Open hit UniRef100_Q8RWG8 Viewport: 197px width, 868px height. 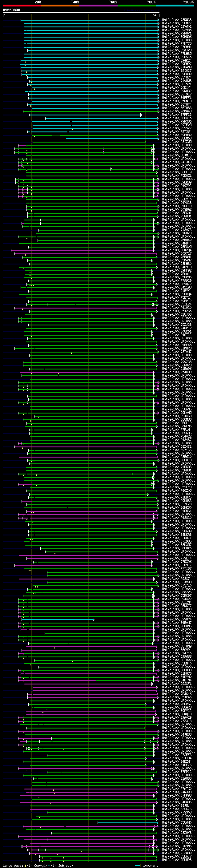(x=177, y=20)
